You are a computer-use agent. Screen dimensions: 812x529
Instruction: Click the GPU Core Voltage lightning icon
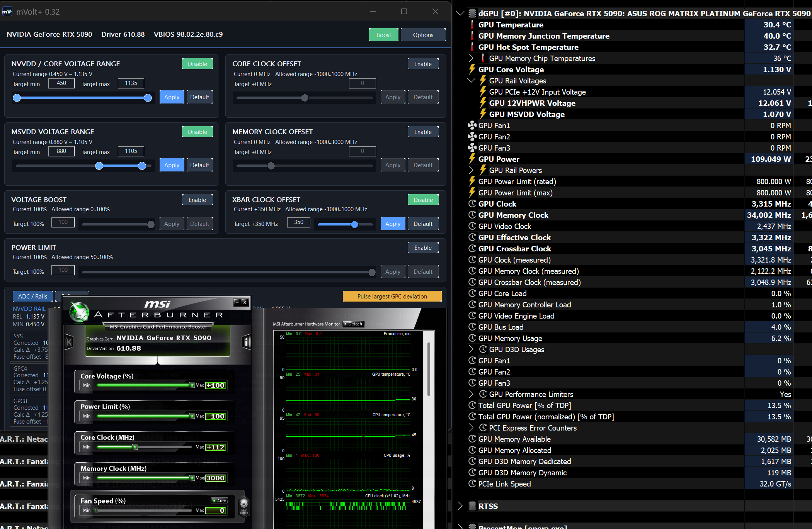coord(472,70)
